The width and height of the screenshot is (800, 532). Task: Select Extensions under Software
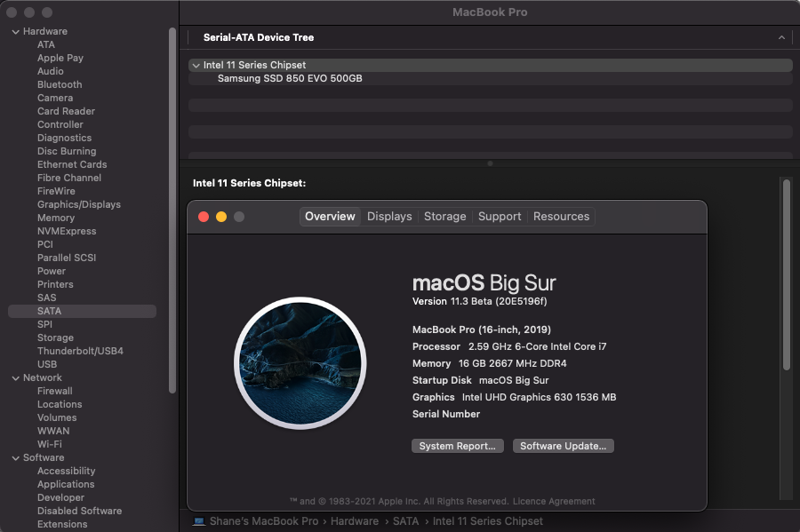pyautogui.click(x=62, y=524)
